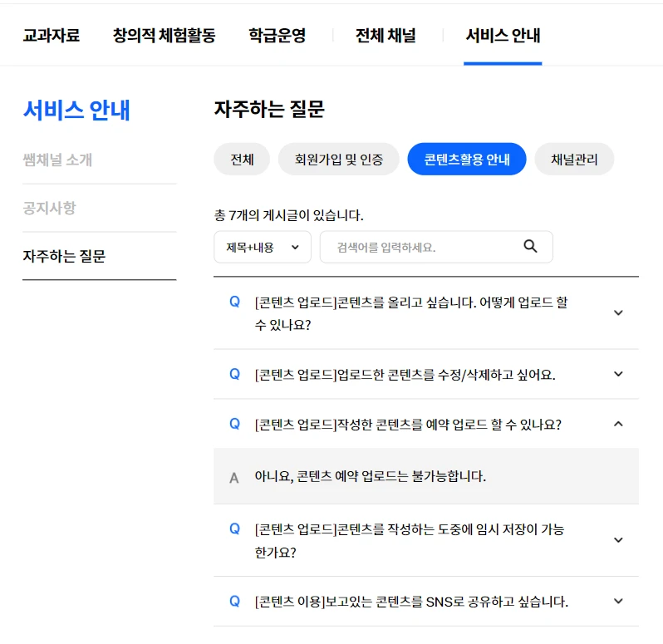Select the 채널관리 category tab
The width and height of the screenshot is (663, 644).
tap(574, 159)
